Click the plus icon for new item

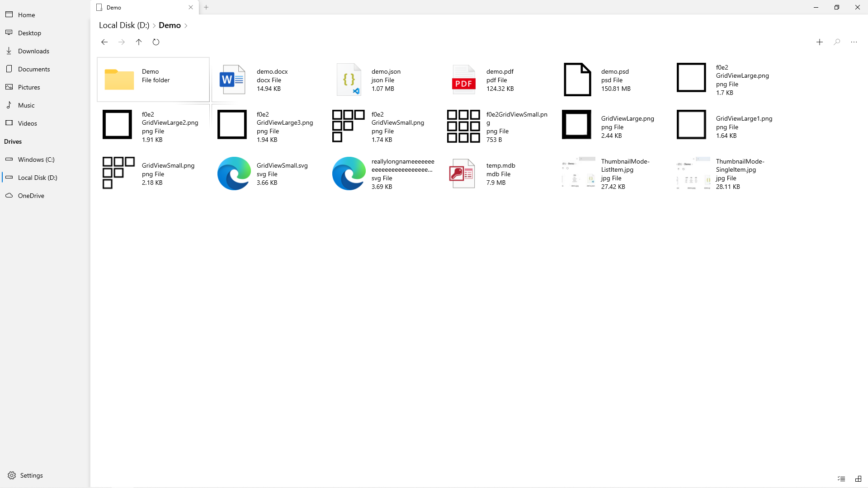[x=820, y=42]
